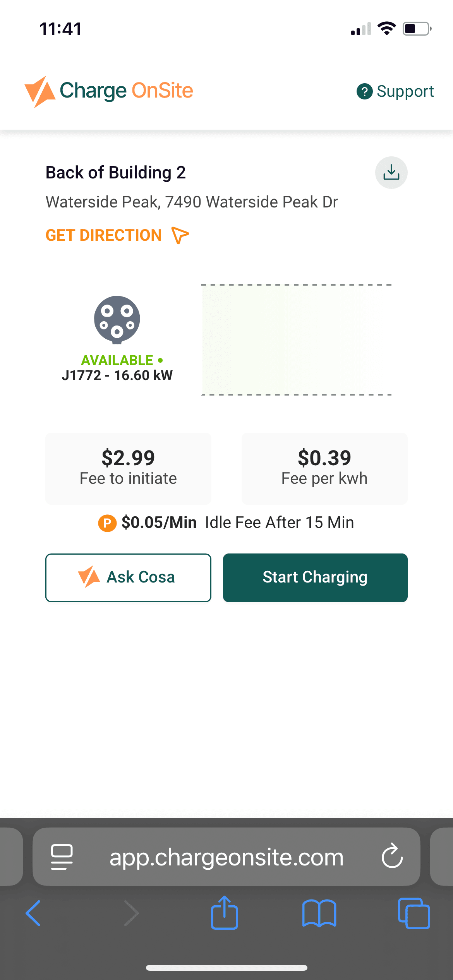Tap the Charge OnSite logo
453x980 pixels.
coord(109,91)
